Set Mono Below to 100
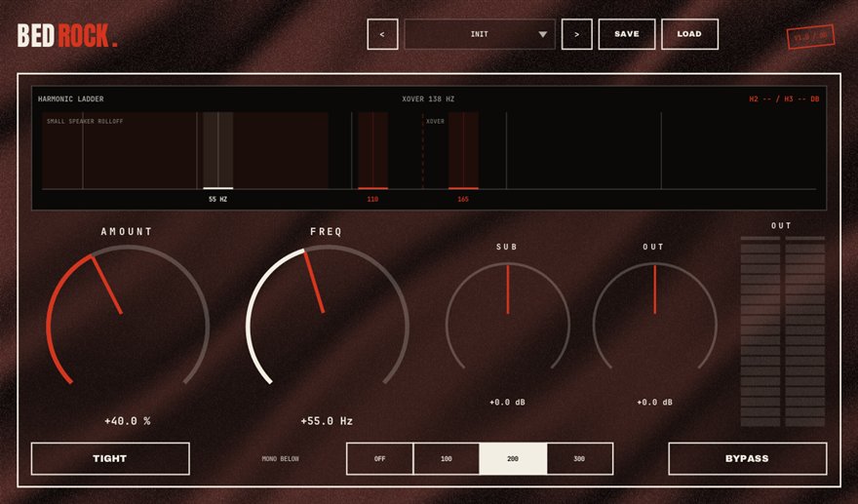This screenshot has height=504, width=858. [x=447, y=458]
